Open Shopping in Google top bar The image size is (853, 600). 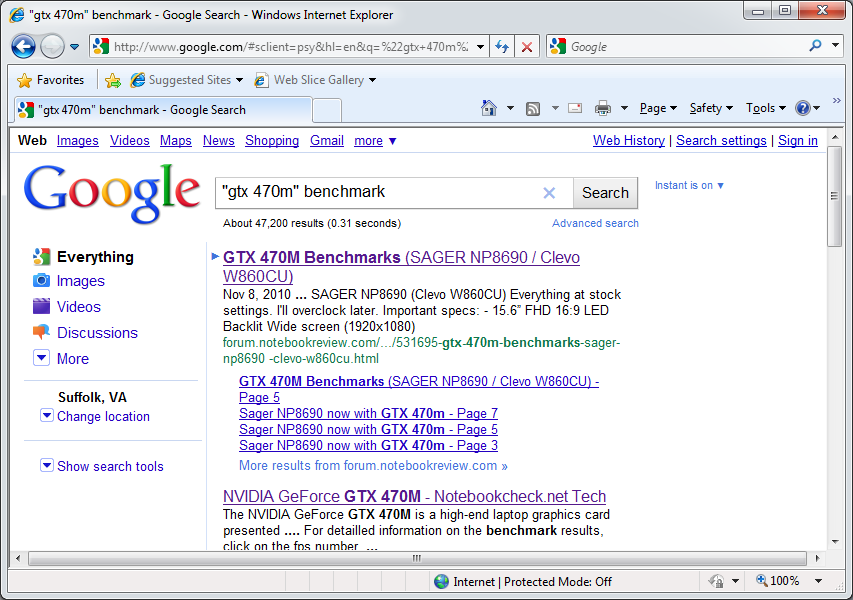click(x=272, y=140)
